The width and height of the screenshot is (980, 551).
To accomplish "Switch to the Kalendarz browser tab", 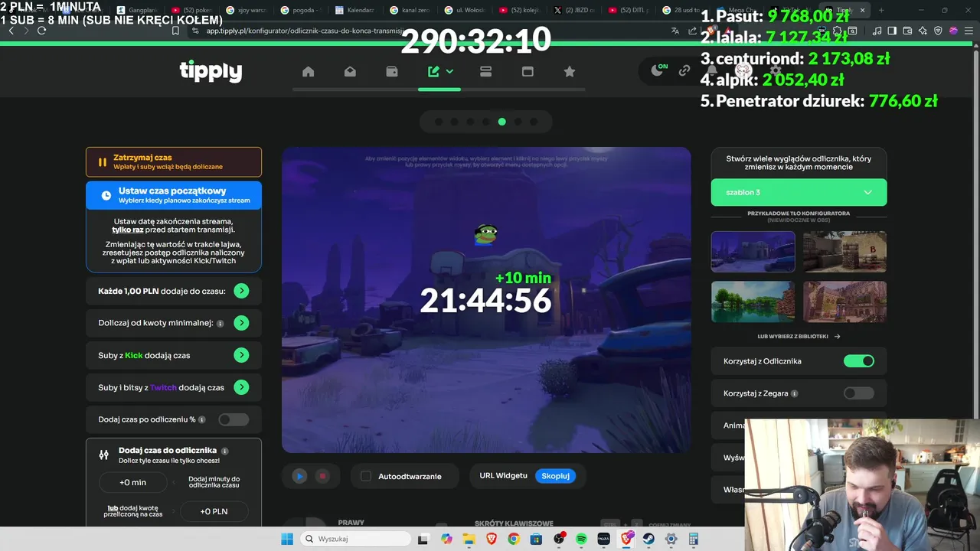I will click(356, 10).
